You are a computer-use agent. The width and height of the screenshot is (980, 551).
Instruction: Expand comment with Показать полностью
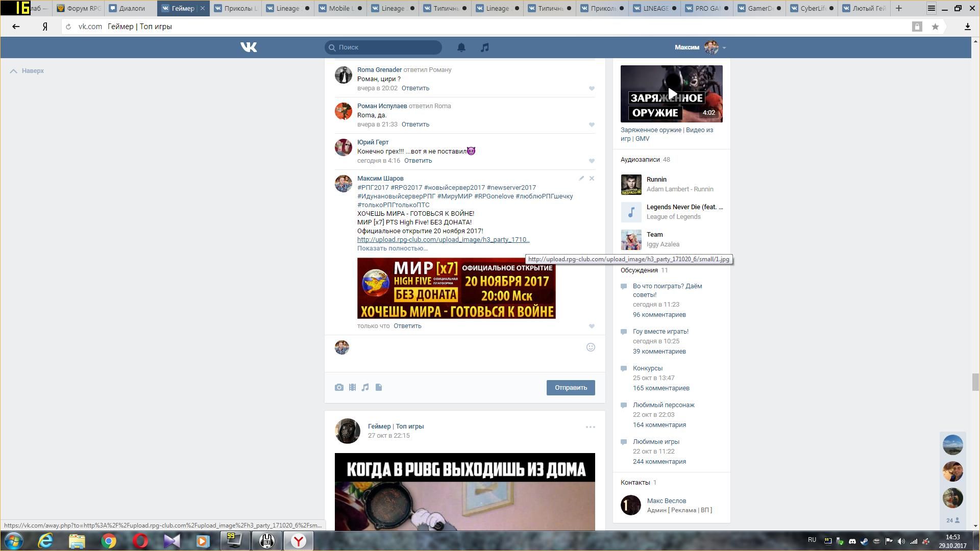tap(392, 248)
